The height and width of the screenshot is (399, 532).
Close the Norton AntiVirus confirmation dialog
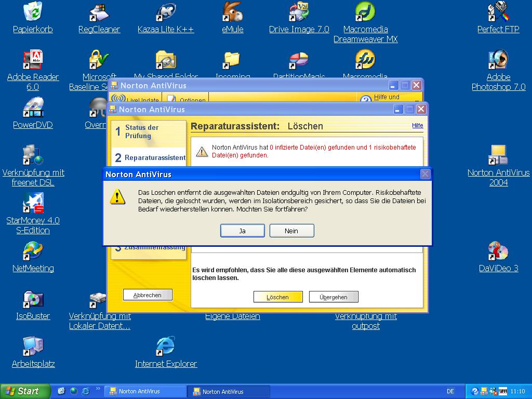(425, 175)
